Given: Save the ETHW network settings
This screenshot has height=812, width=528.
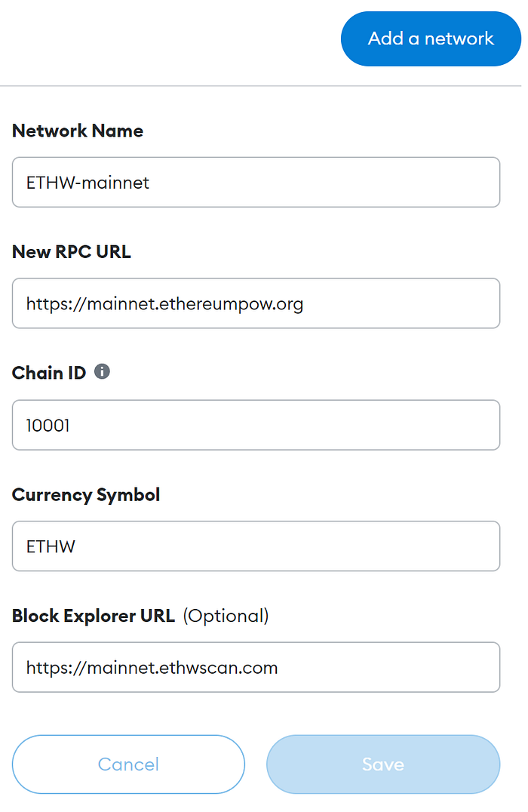Looking at the screenshot, I should click(x=383, y=764).
